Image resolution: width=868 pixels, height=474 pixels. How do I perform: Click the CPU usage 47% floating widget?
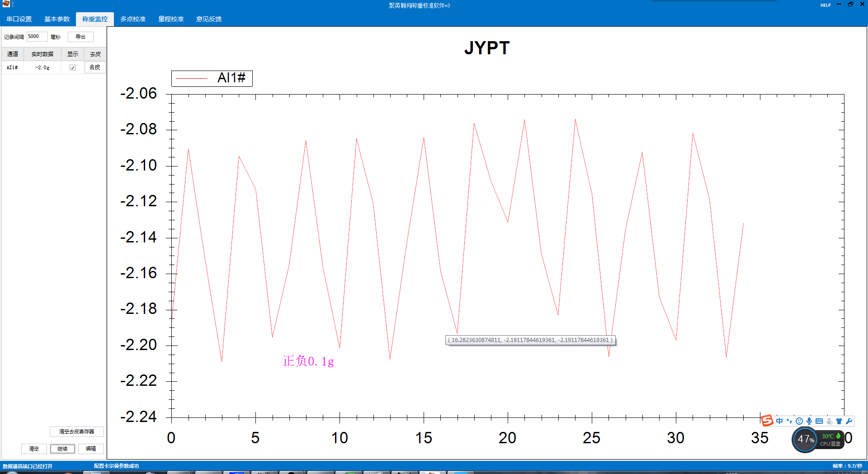(806, 439)
